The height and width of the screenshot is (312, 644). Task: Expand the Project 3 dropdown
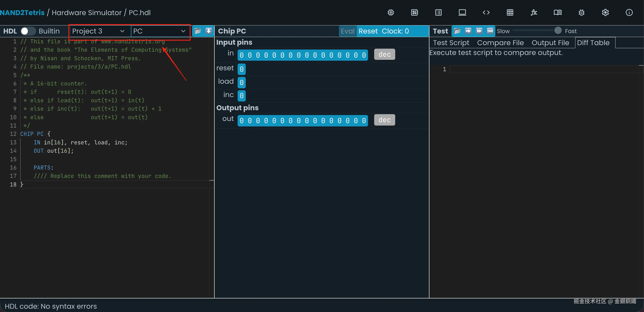(x=98, y=31)
